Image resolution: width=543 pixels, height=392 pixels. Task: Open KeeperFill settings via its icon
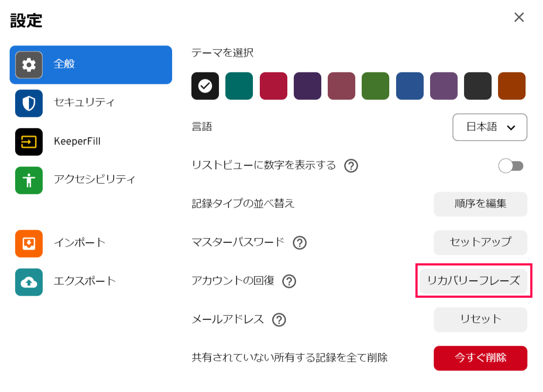tap(29, 142)
